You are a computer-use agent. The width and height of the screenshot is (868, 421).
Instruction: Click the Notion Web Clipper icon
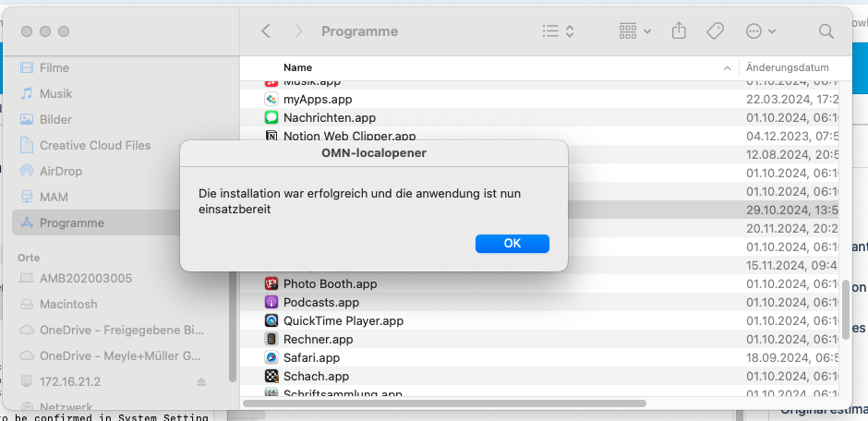tap(271, 136)
